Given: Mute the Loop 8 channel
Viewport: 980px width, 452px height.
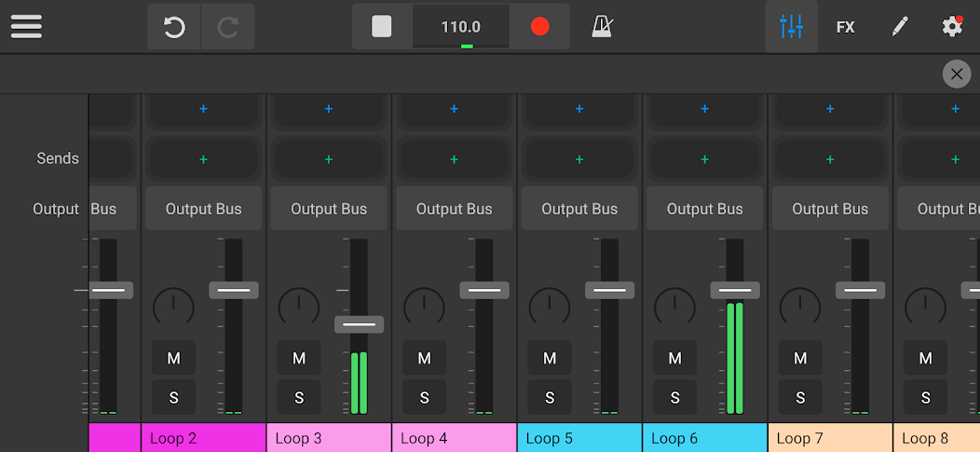Looking at the screenshot, I should (926, 358).
